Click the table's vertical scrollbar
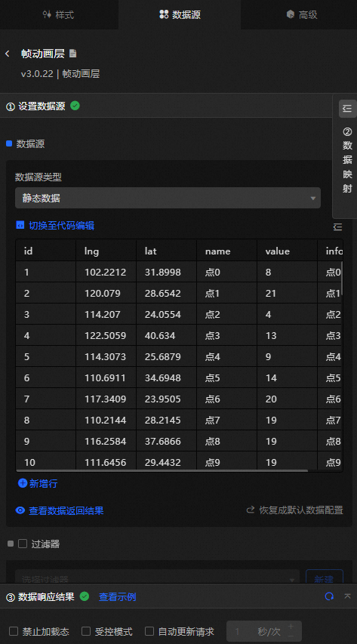This screenshot has width=357, height=644. pyautogui.click(x=341, y=278)
